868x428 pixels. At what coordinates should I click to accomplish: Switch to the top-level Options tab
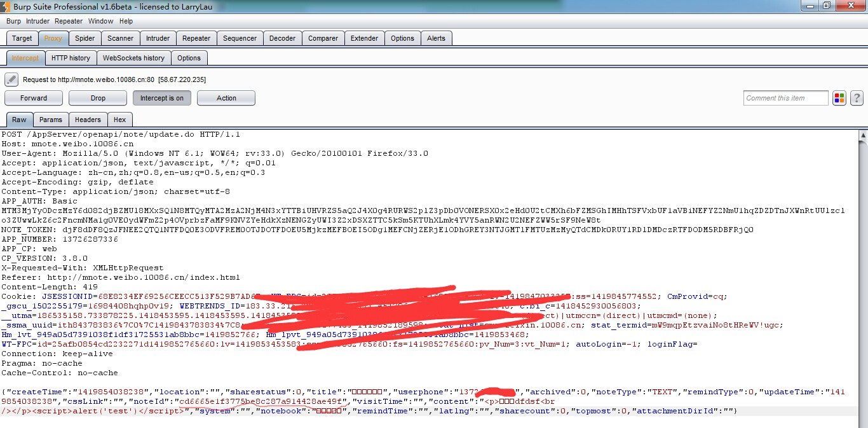tap(402, 38)
